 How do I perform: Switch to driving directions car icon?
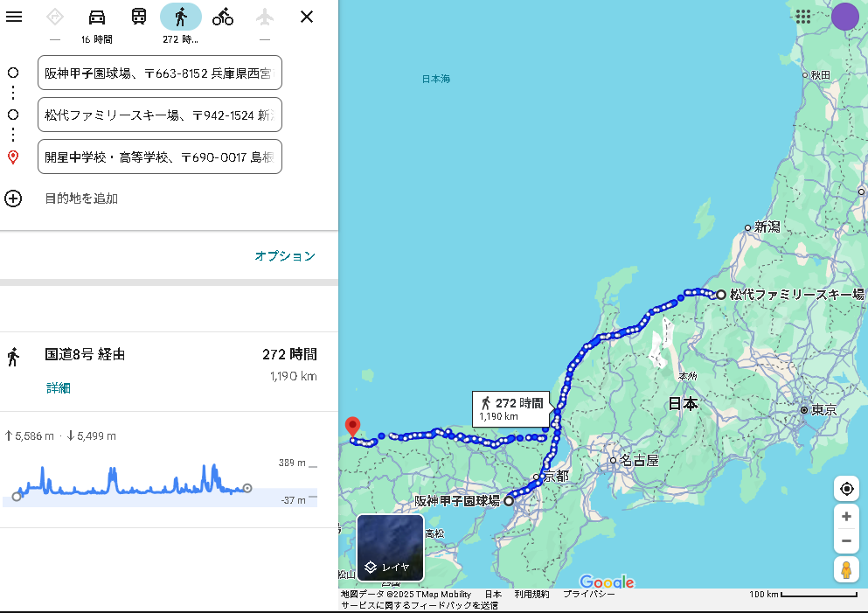[x=97, y=17]
